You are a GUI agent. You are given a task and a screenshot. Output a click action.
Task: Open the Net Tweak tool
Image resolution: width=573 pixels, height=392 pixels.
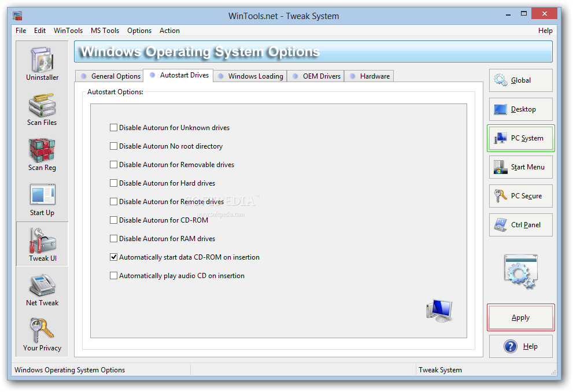(x=42, y=290)
